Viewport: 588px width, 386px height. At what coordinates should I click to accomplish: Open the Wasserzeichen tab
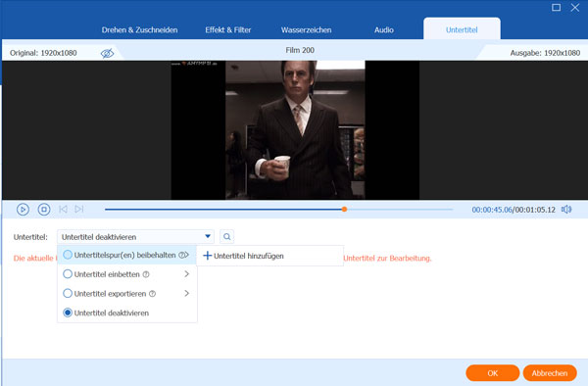307,30
